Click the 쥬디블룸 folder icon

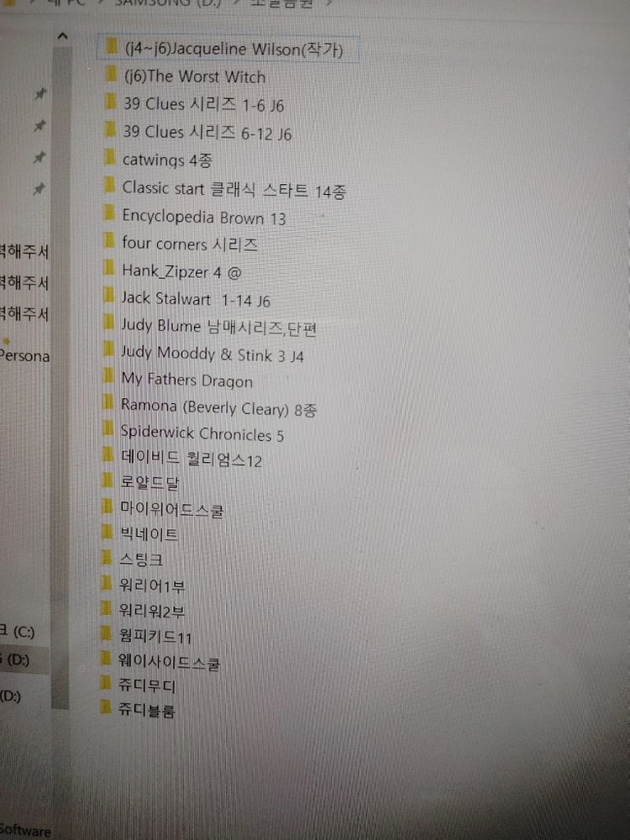click(x=105, y=708)
